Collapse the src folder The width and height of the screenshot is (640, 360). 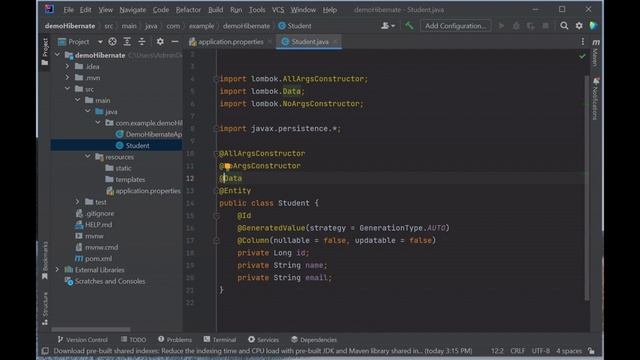point(67,89)
